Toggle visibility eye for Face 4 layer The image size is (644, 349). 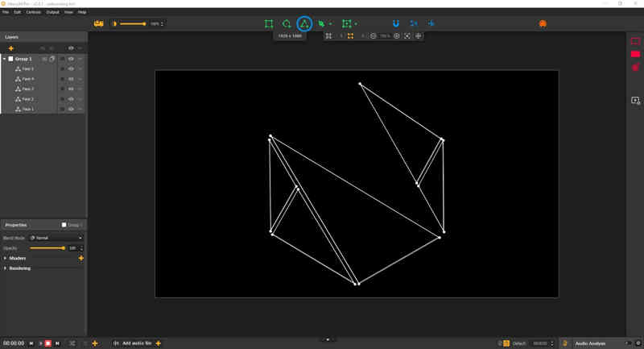(x=71, y=79)
